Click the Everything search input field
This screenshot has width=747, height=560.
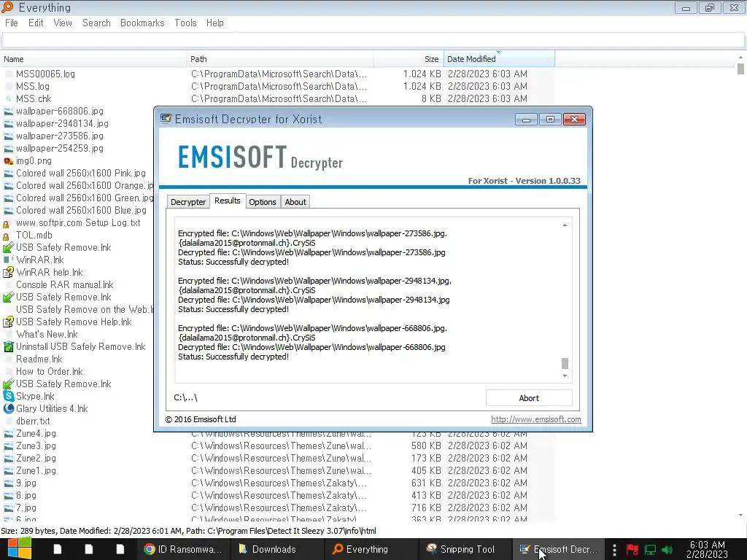pyautogui.click(x=373, y=41)
